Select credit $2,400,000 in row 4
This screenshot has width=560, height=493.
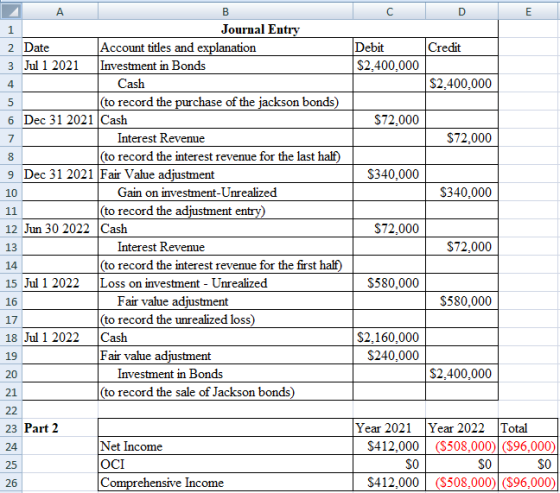click(462, 84)
